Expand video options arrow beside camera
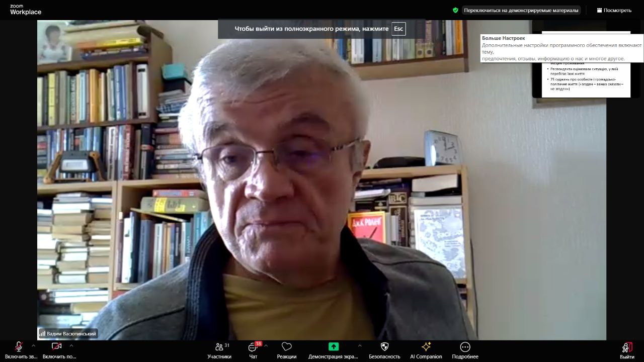The height and width of the screenshot is (362, 644). 71,346
